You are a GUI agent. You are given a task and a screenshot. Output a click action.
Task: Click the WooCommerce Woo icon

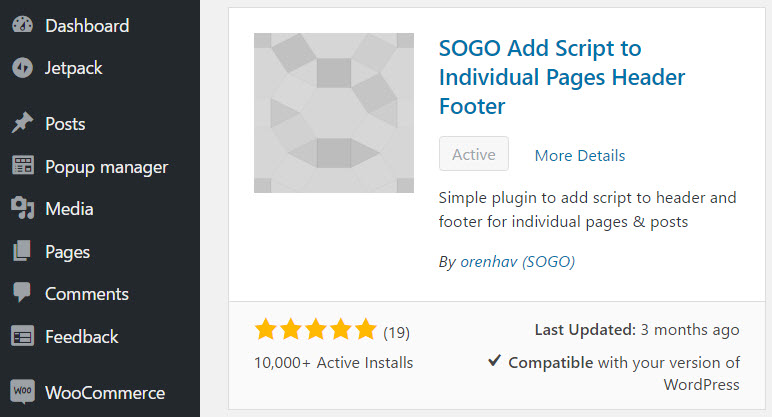pyautogui.click(x=23, y=392)
